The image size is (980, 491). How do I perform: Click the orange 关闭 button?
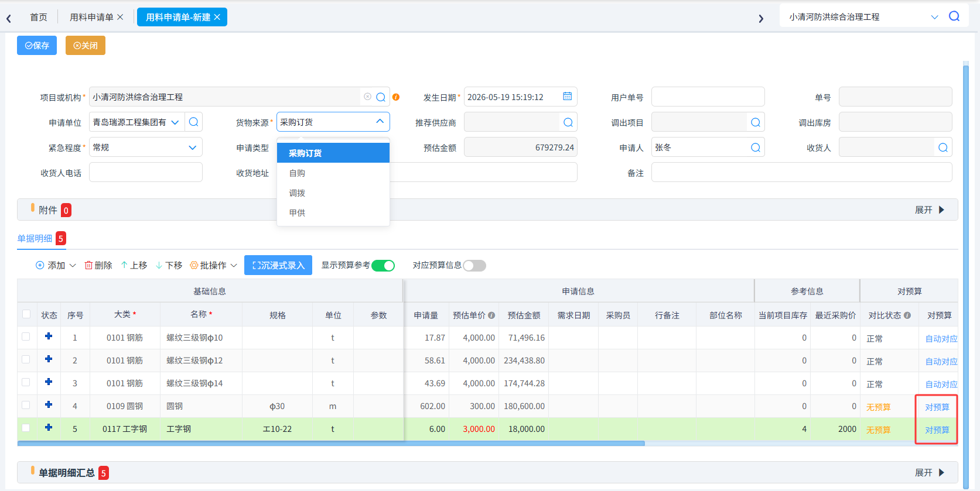[x=86, y=46]
